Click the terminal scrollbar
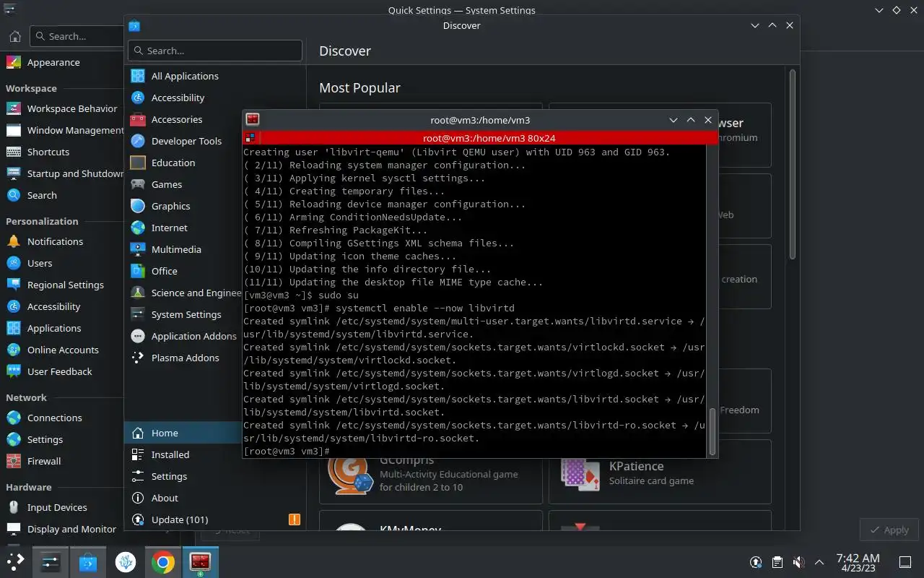The height and width of the screenshot is (578, 924). click(x=712, y=431)
